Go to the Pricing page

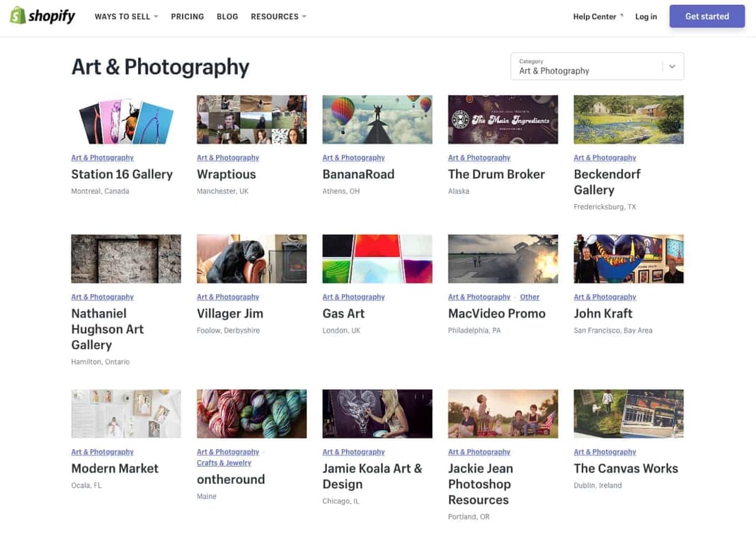tap(187, 16)
